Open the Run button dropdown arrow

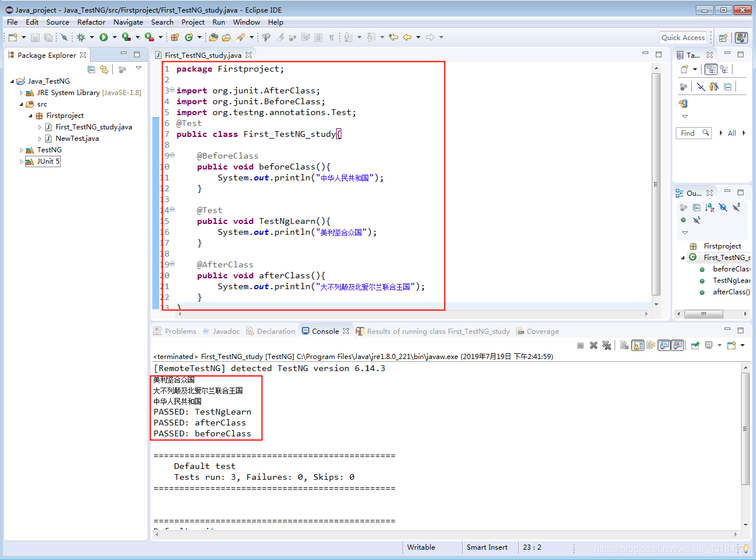(115, 37)
